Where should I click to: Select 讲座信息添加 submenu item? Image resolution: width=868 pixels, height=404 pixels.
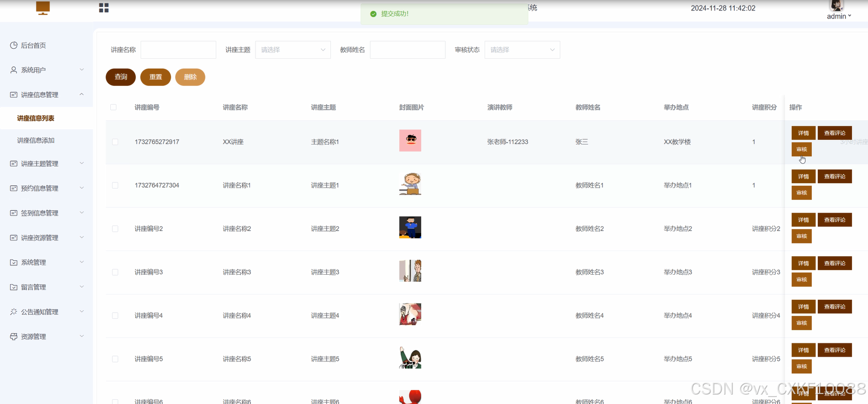click(46, 140)
